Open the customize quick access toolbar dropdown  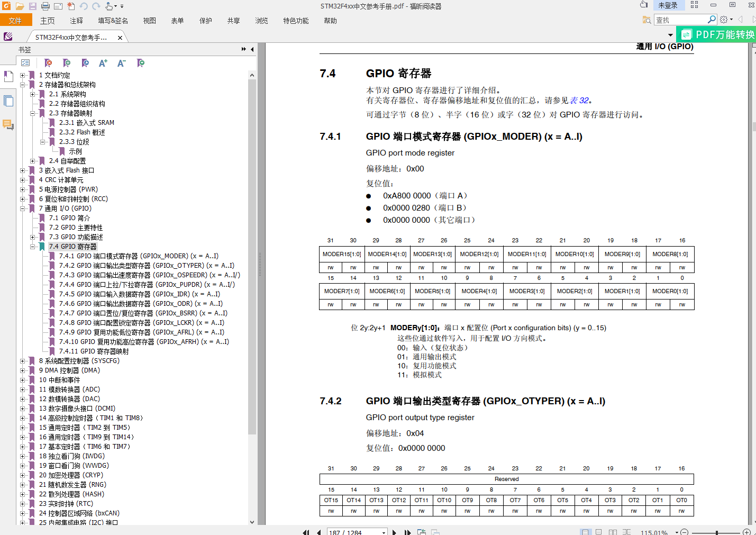(x=122, y=6)
